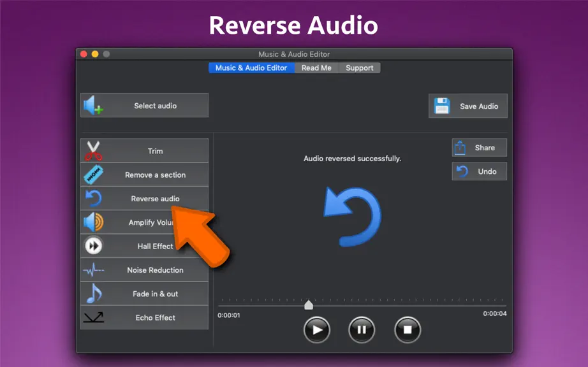Click the scissors Trim icon
The width and height of the screenshot is (588, 367).
(93, 150)
